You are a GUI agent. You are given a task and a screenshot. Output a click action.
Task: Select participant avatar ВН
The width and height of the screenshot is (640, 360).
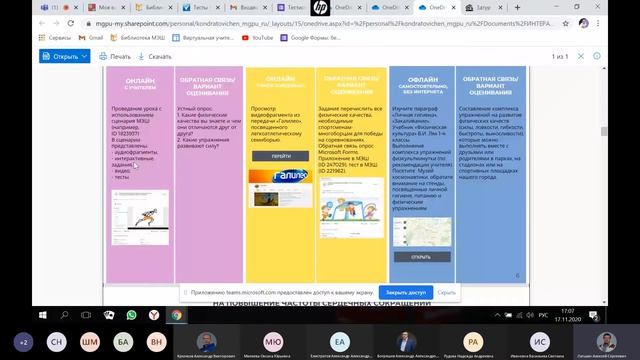point(156,342)
